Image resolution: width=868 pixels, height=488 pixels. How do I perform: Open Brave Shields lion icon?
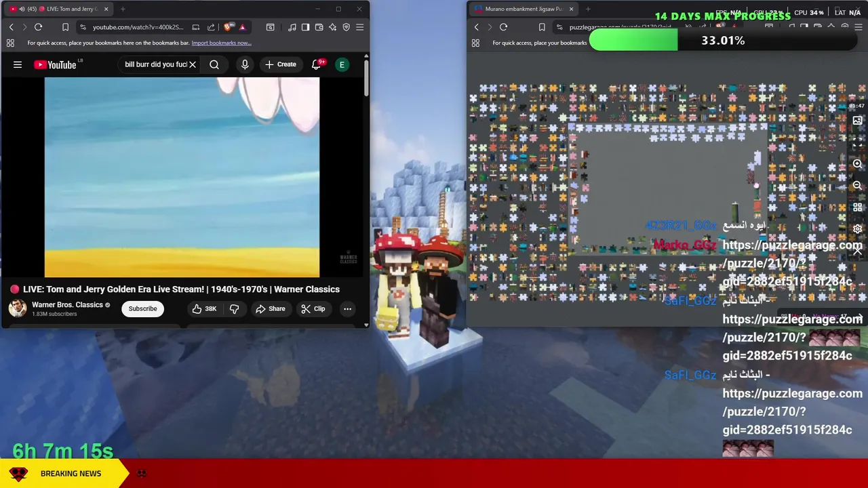(229, 27)
